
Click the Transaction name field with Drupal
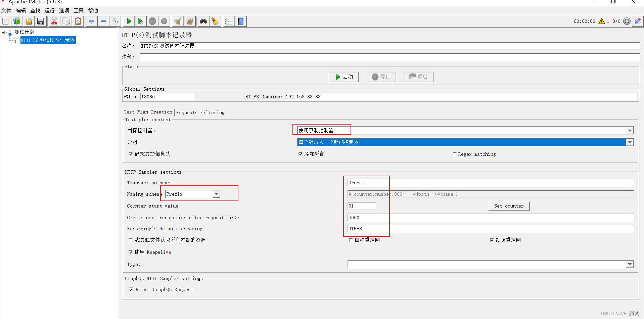(491, 183)
